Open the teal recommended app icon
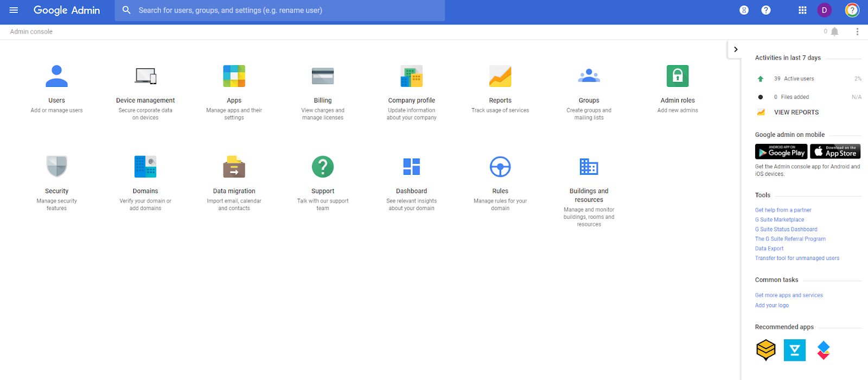 [x=795, y=350]
